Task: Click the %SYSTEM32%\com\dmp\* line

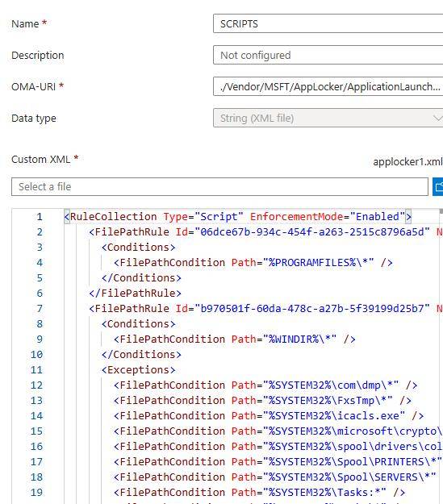Action: 265,385
